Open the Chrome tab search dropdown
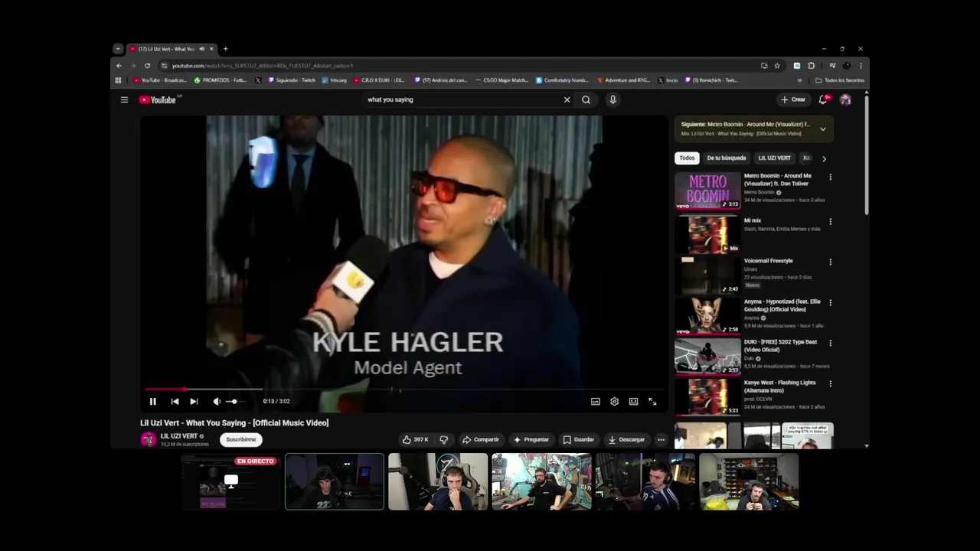 click(x=118, y=49)
